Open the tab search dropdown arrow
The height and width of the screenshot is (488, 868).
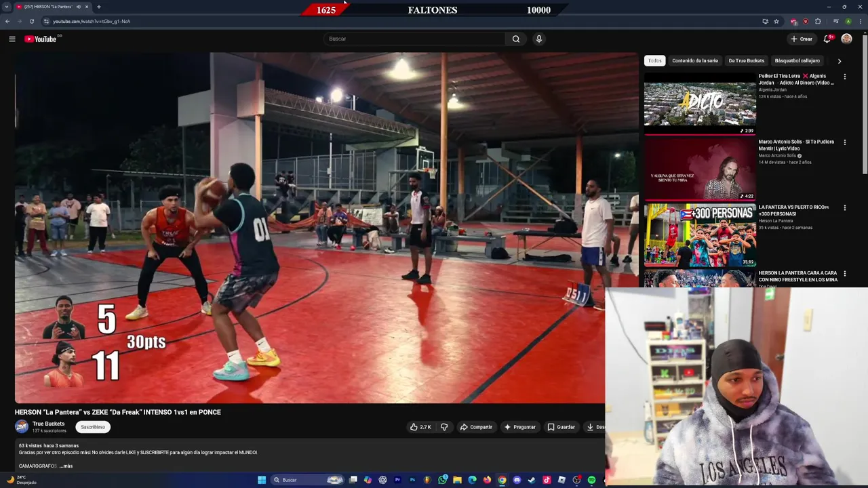(x=7, y=7)
